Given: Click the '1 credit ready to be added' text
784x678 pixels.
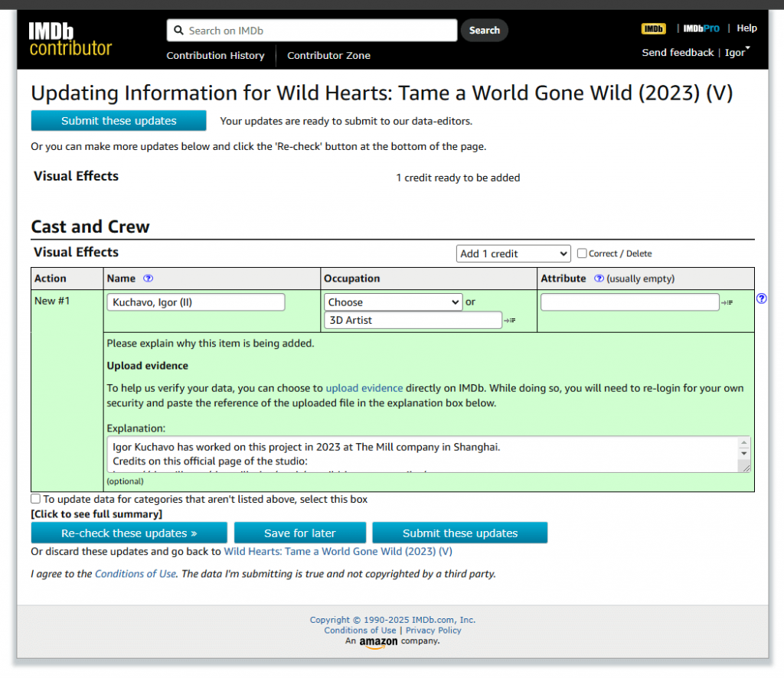Looking at the screenshot, I should pyautogui.click(x=458, y=178).
